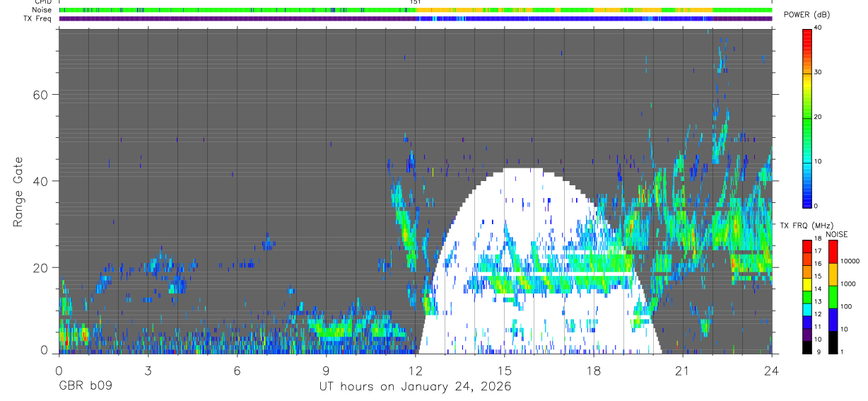Click the CPID value 151 label
The height and width of the screenshot is (401, 868).
pos(415,2)
